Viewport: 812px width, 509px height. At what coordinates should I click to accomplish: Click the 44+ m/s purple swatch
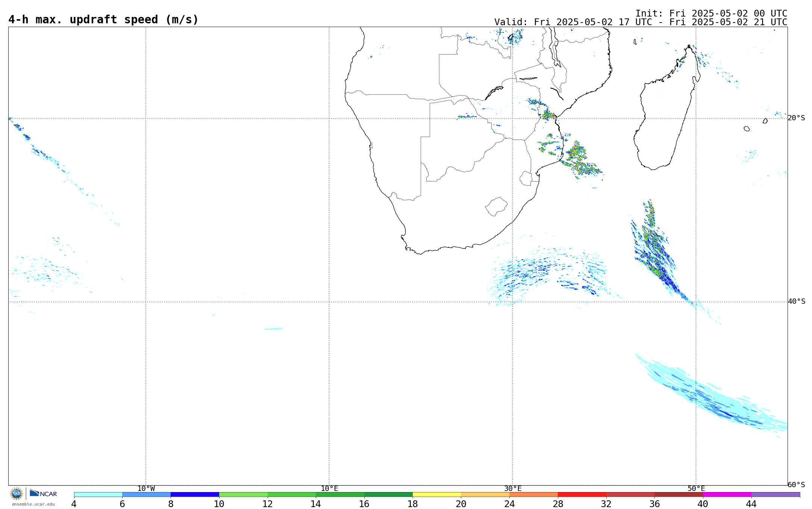click(776, 495)
